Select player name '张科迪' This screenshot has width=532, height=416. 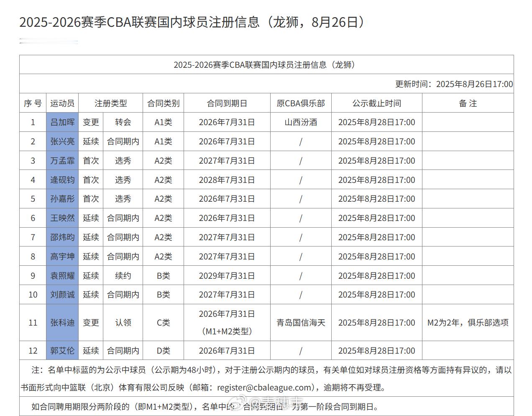62,323
